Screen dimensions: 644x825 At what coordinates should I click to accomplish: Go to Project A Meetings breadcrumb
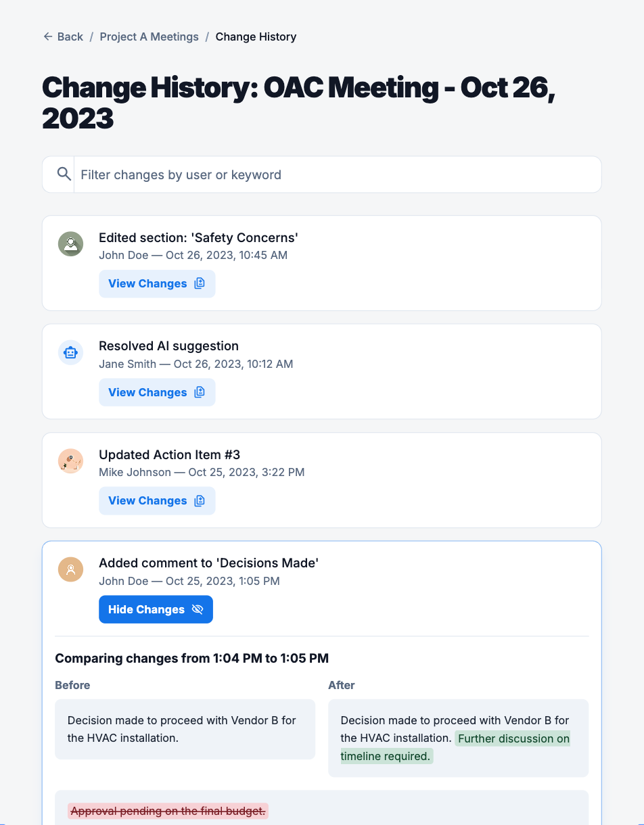coord(149,37)
